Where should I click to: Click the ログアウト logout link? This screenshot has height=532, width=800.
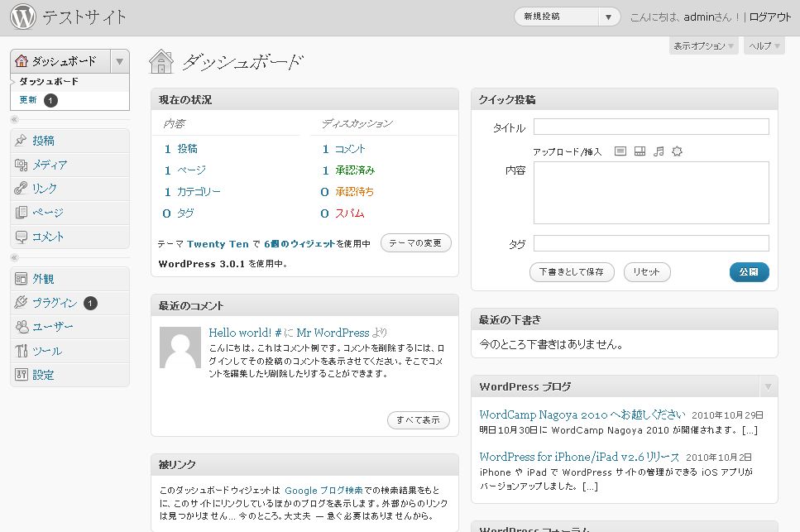click(x=770, y=17)
